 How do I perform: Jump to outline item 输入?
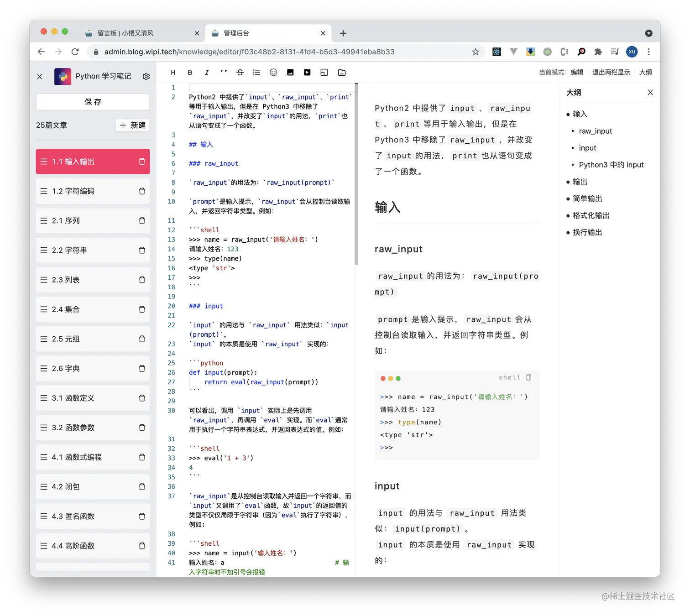coord(580,114)
